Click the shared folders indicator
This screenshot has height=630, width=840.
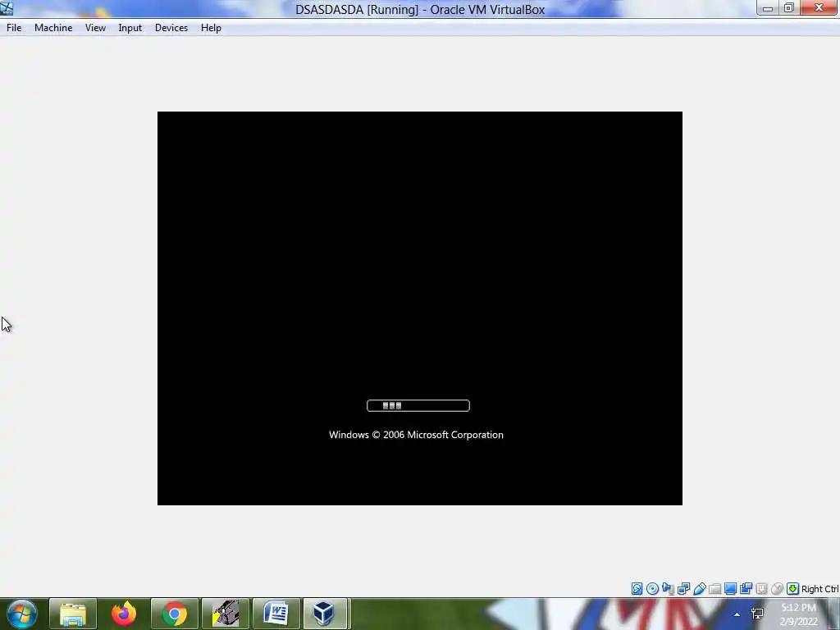point(714,589)
